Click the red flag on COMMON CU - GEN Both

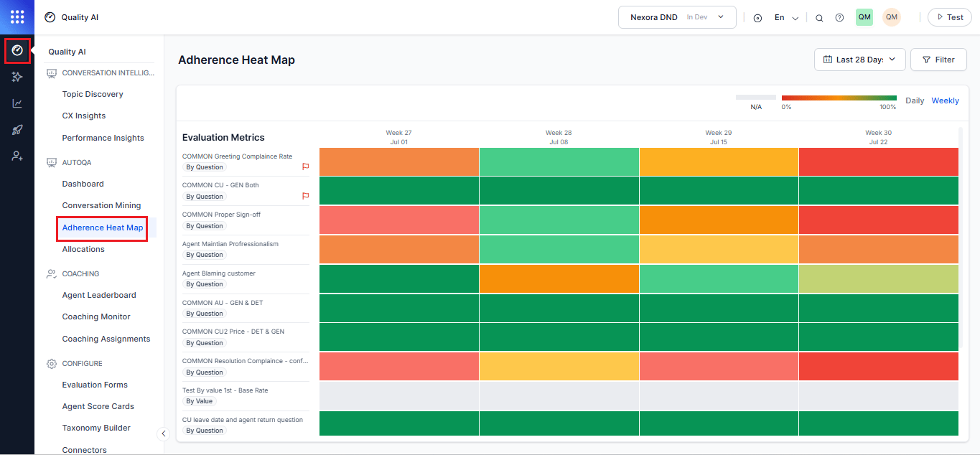[x=305, y=195]
